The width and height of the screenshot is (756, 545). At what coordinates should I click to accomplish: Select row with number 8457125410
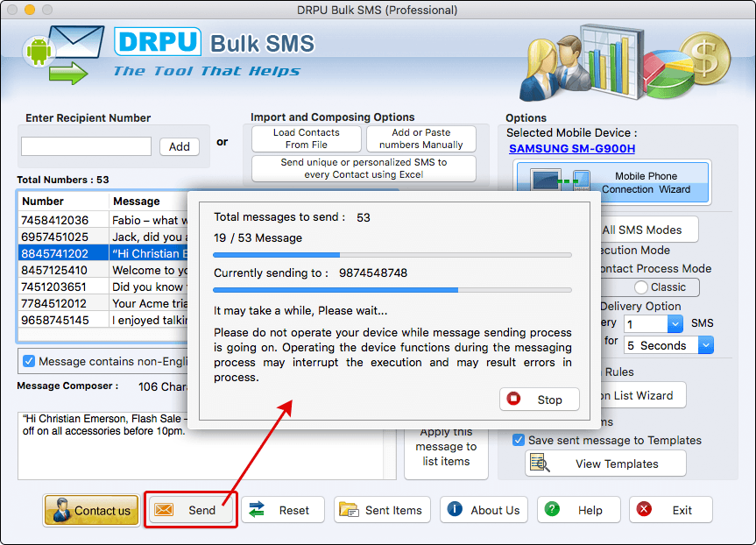coord(103,270)
